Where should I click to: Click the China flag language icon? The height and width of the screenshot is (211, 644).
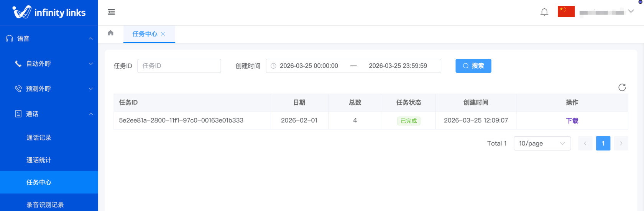[x=566, y=12]
